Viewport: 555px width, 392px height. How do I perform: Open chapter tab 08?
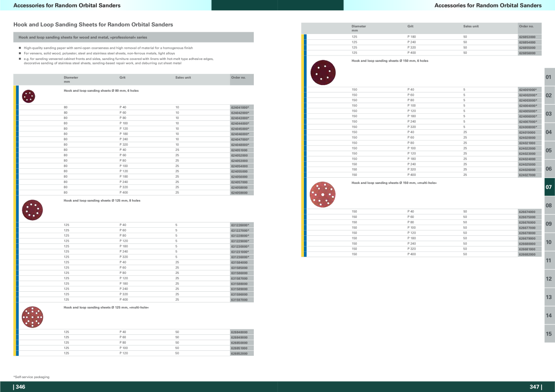pos(550,205)
